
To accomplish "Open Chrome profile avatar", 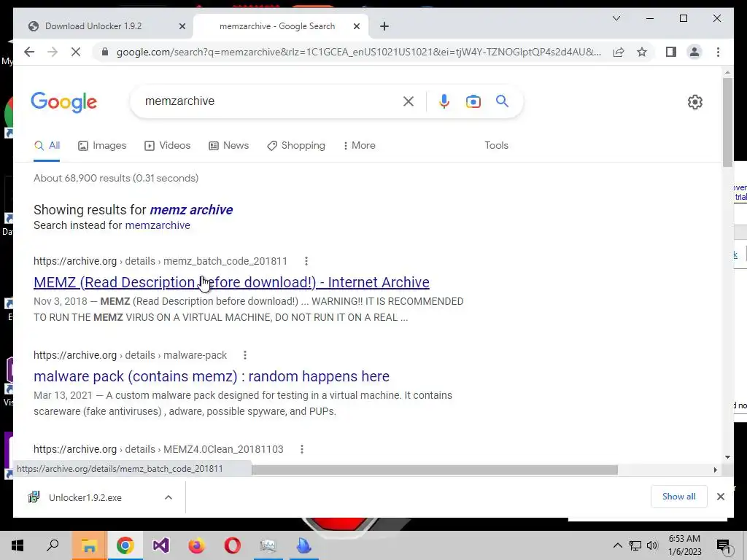I will [x=694, y=52].
